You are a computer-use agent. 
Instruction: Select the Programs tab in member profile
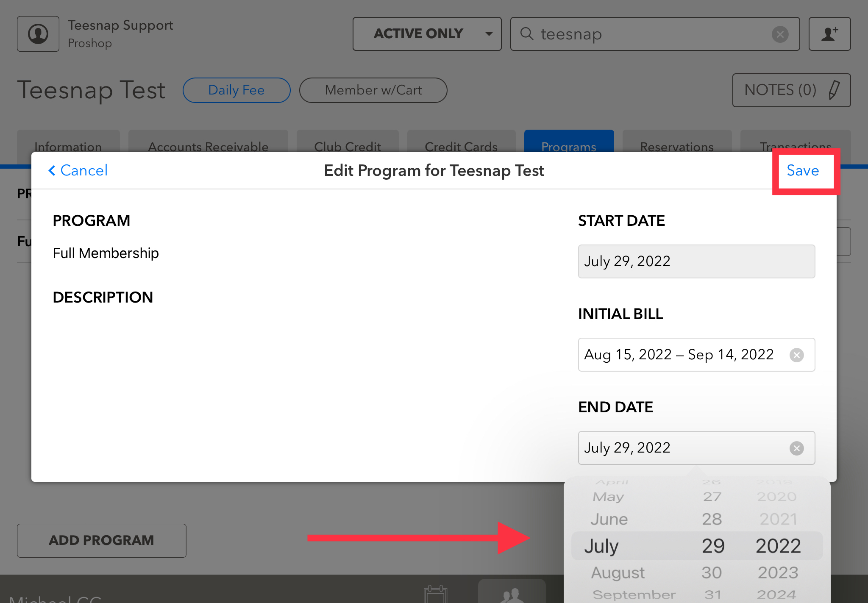coord(569,146)
